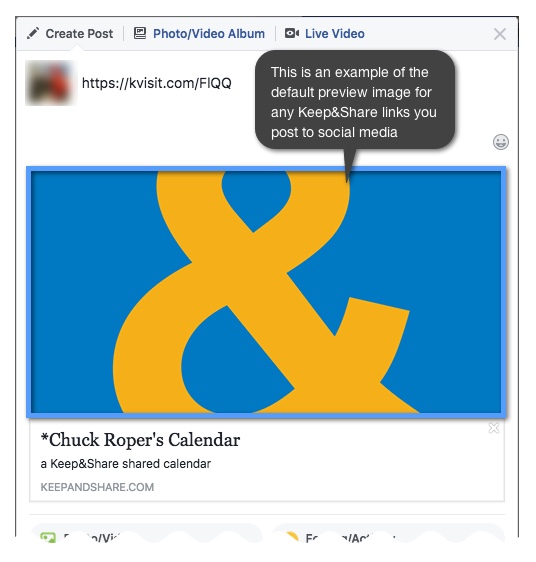The height and width of the screenshot is (562, 536).
Task: Open the Photo/Video Album tab
Action: click(x=199, y=34)
